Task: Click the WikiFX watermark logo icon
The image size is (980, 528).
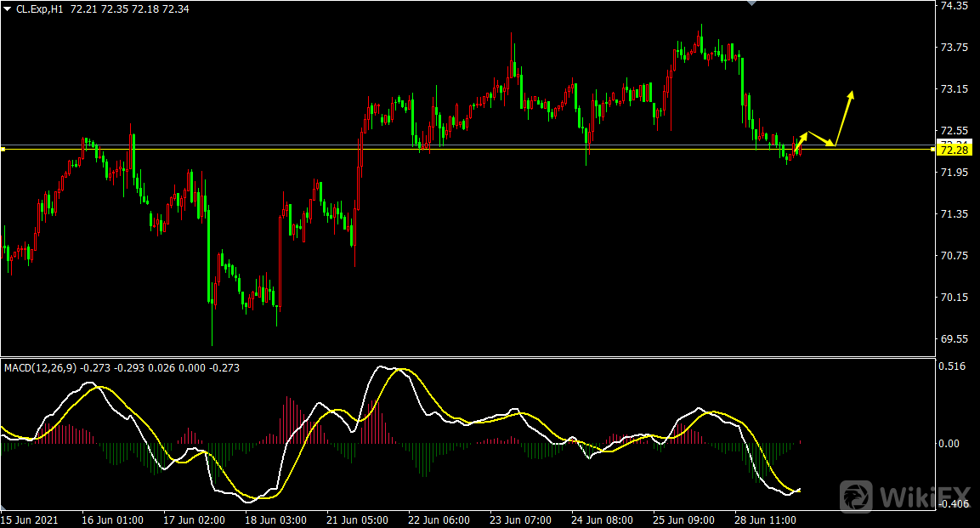Action: pyautogui.click(x=858, y=496)
